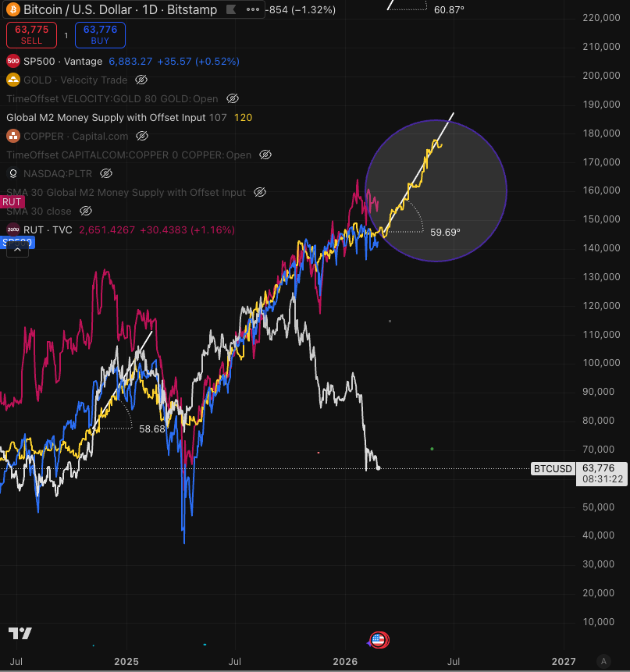Click the GOLD symbol icon
This screenshot has width=630, height=672.
[x=13, y=80]
